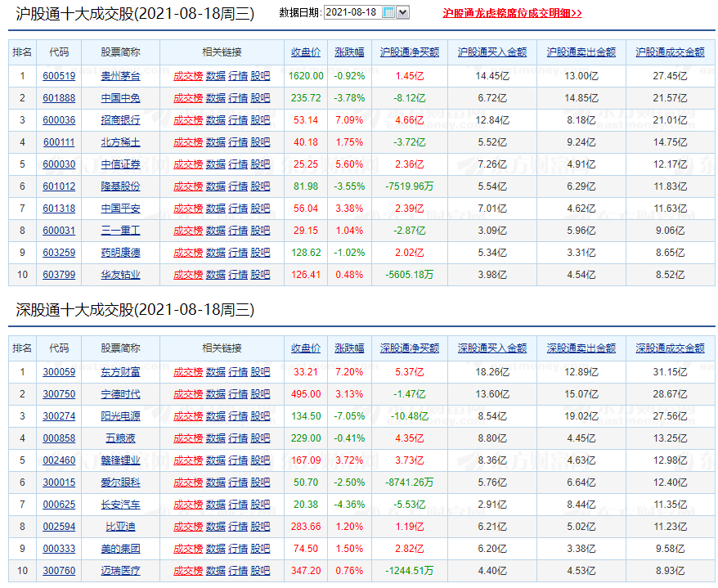Open stock code 300059 link
Viewport: 718px width, 588px height.
(59, 372)
